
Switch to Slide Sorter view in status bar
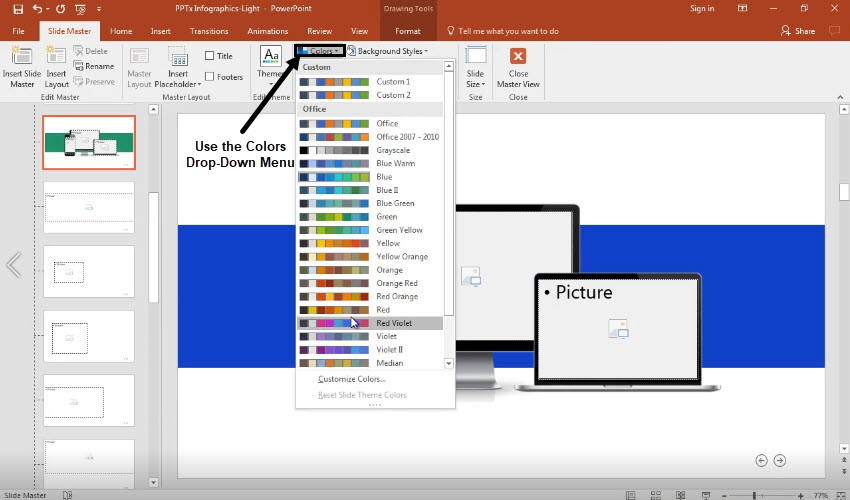pyautogui.click(x=656, y=495)
